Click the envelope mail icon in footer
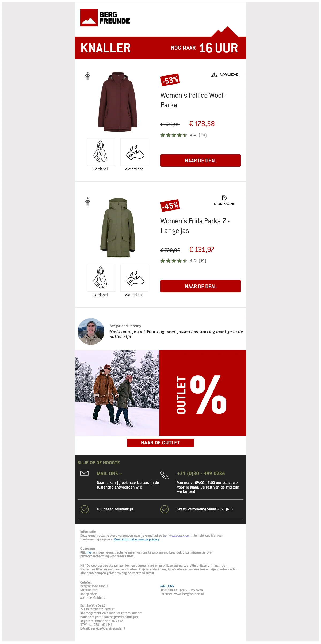Screen dimensions: 321x644 click(x=85, y=473)
